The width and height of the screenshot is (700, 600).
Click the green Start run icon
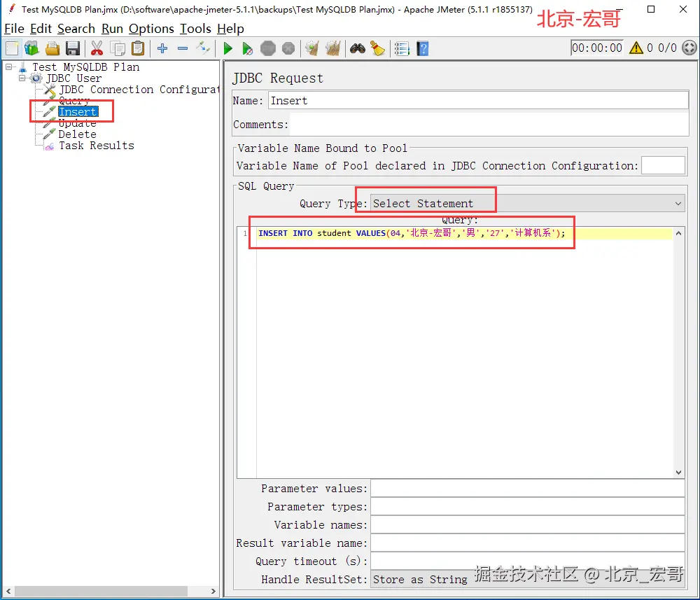(x=227, y=48)
